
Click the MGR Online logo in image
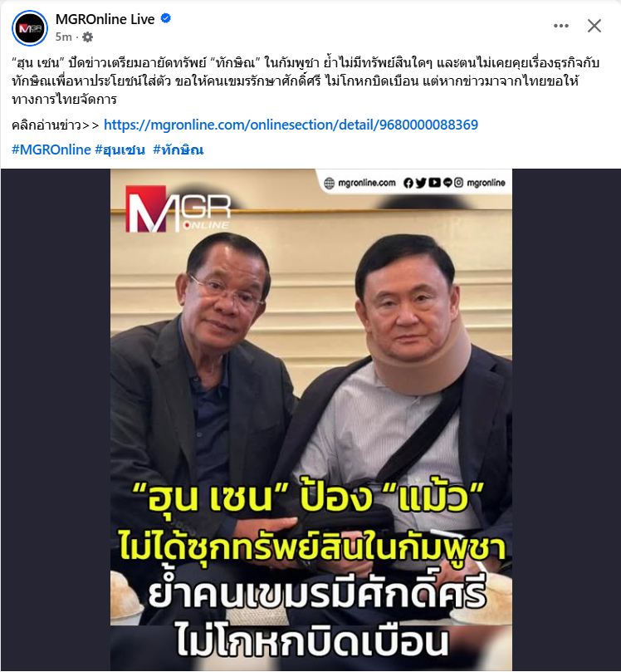178,208
